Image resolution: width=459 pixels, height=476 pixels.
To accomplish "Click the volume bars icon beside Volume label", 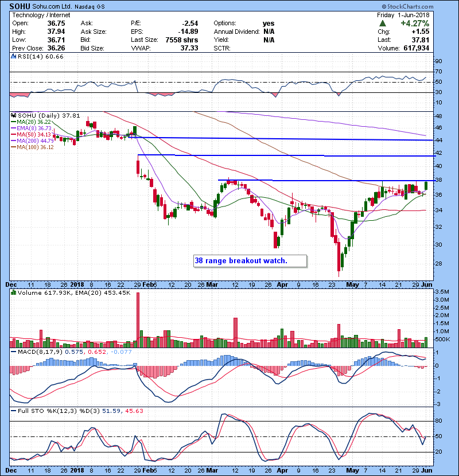I will pyautogui.click(x=13, y=292).
